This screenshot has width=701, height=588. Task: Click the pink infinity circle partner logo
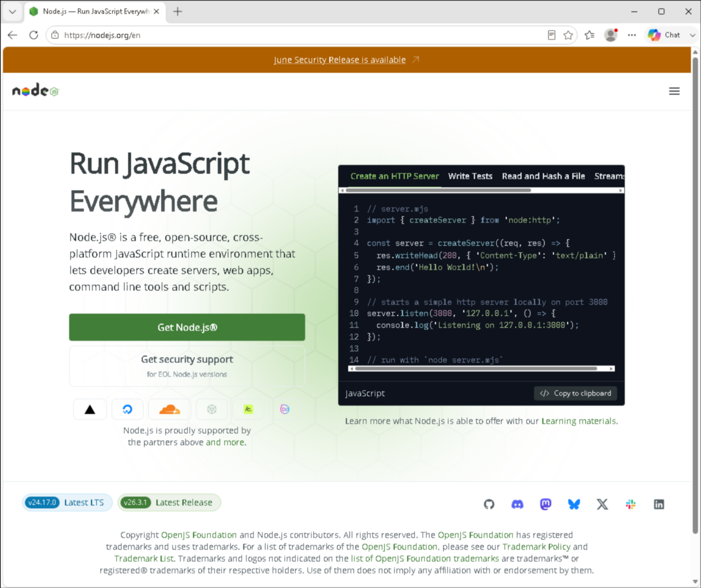coord(285,410)
